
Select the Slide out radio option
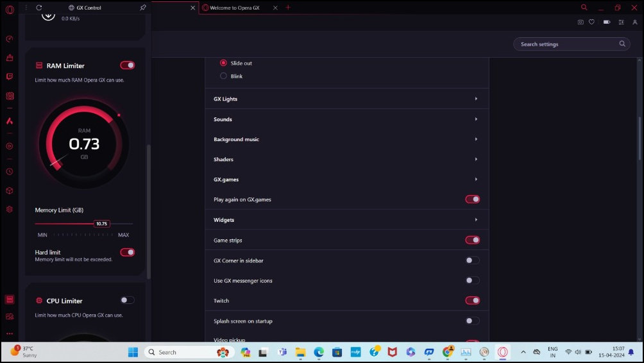point(223,63)
